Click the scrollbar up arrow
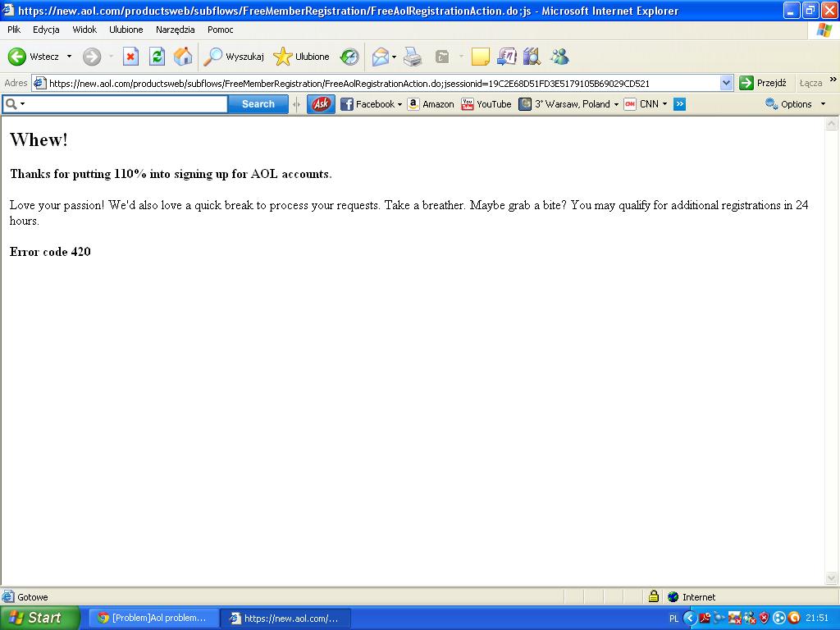840x630 pixels. pyautogui.click(x=832, y=124)
